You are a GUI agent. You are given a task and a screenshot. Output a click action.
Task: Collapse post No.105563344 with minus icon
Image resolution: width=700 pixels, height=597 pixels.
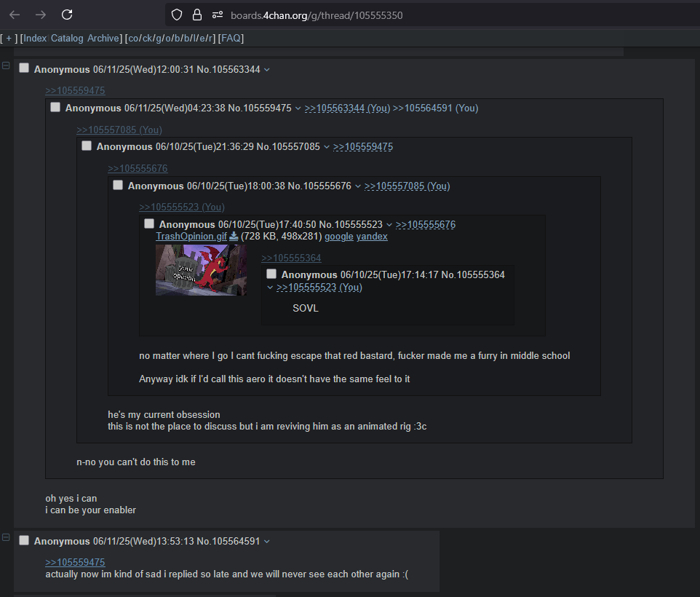click(6, 66)
